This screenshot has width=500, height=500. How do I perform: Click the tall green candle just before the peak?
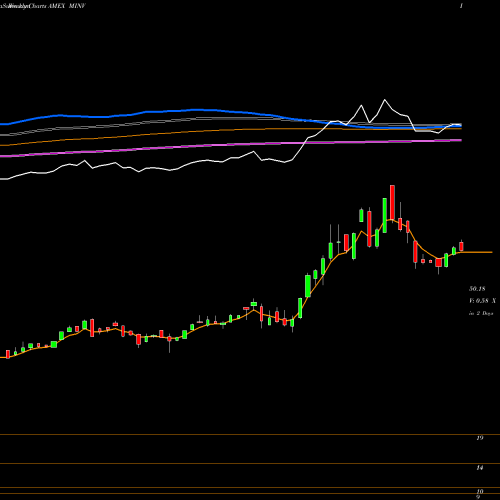(x=385, y=215)
